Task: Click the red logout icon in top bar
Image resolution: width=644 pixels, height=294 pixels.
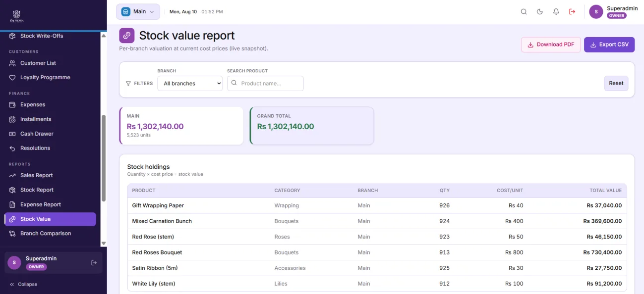Action: 572,12
